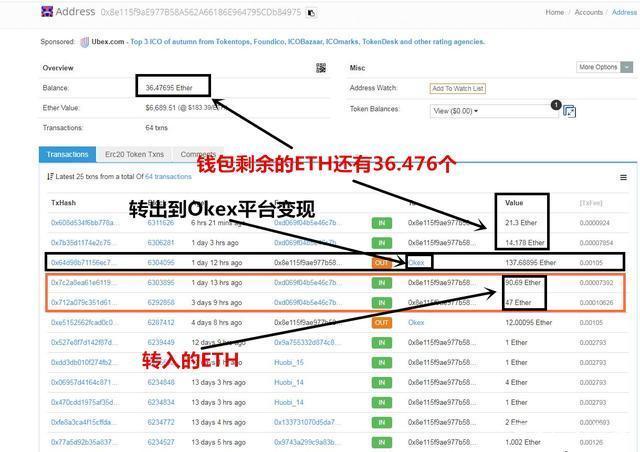640x452 pixels.
Task: Click the Okex link in the 12.00095 Ether row
Action: point(416,323)
